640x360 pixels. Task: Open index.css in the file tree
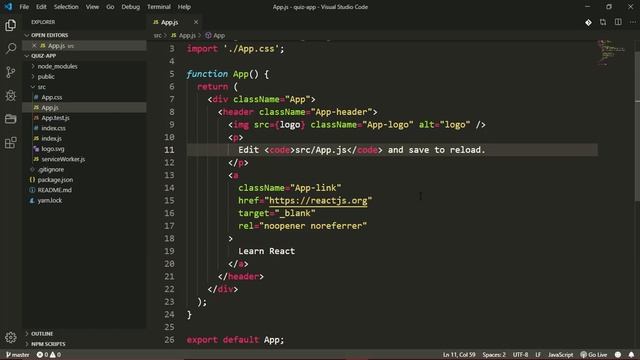coord(53,128)
